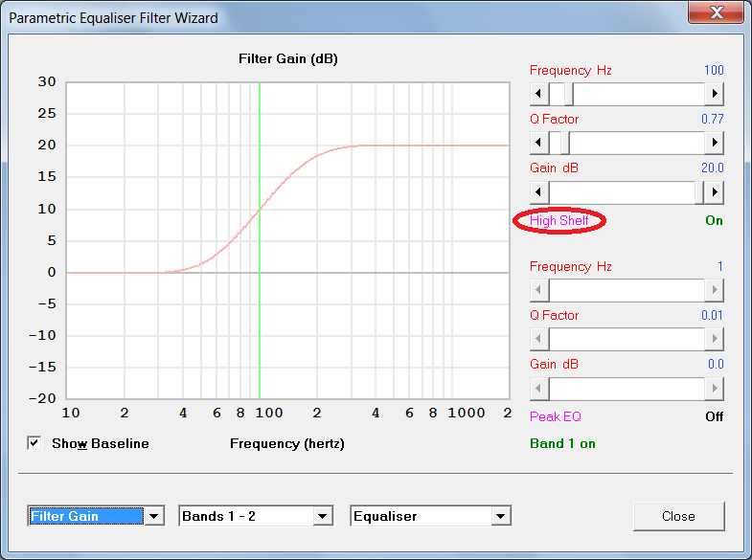752x560 pixels.
Task: Click the Band 1 on status text
Action: click(562, 443)
